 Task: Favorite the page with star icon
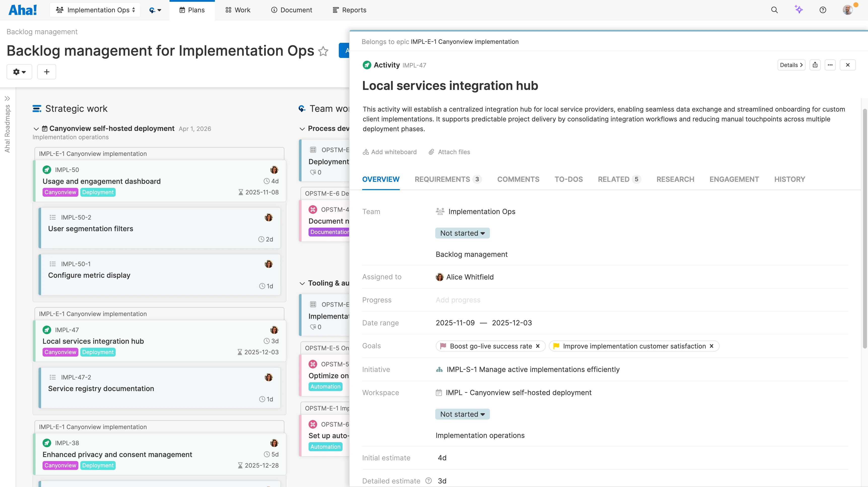pyautogui.click(x=323, y=51)
